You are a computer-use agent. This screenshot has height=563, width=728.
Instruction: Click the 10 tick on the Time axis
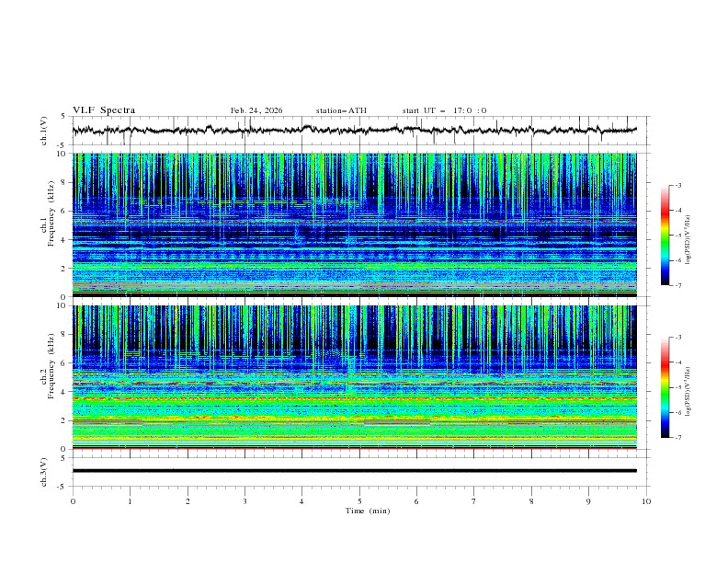[646, 501]
